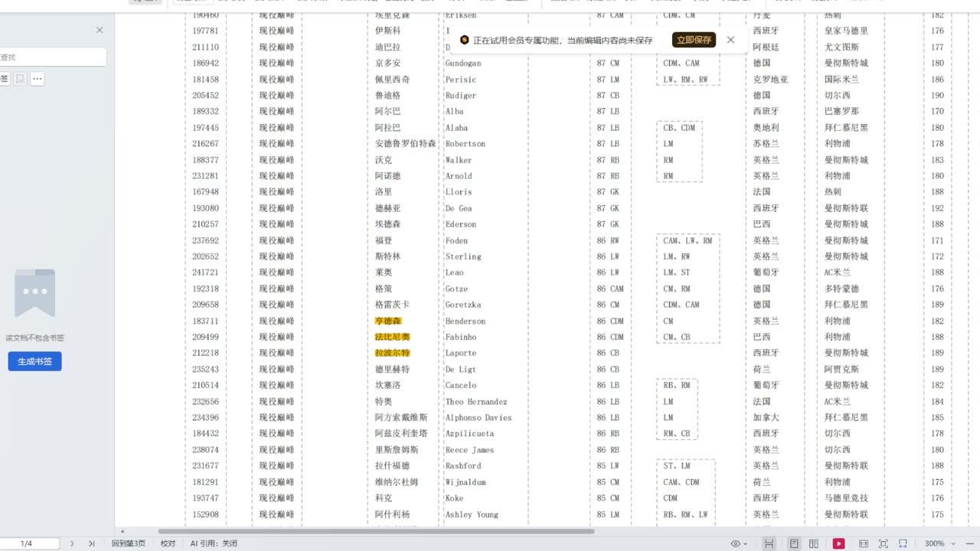
Task: Dismiss the trial membership notification
Action: pos(730,40)
